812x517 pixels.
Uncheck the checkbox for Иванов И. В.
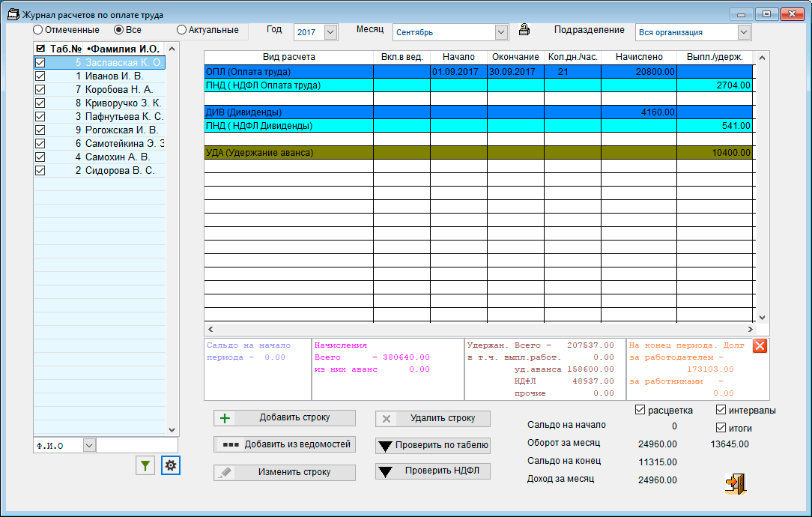pyautogui.click(x=40, y=76)
